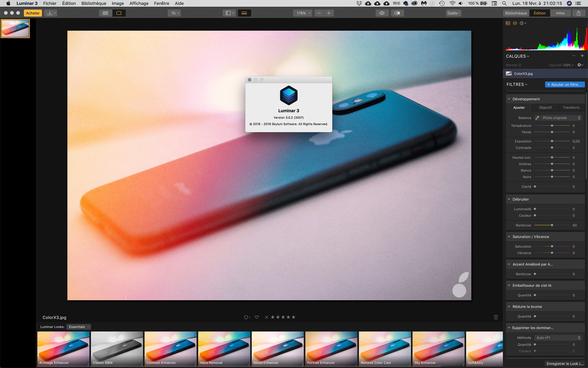Zoom out with the minus button
588x368 pixels.
[x=319, y=13]
